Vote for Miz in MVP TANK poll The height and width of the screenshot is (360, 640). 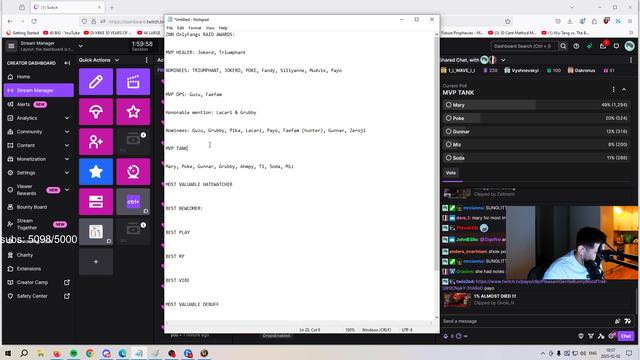click(x=536, y=144)
